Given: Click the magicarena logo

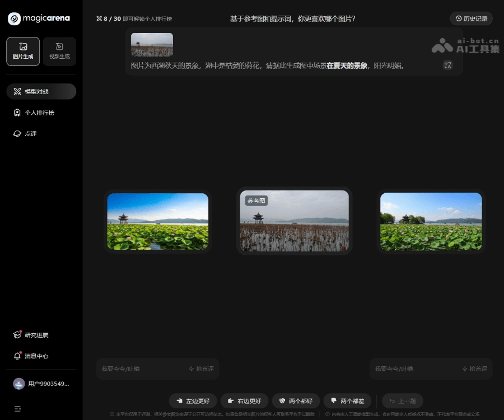Looking at the screenshot, I should pos(39,18).
